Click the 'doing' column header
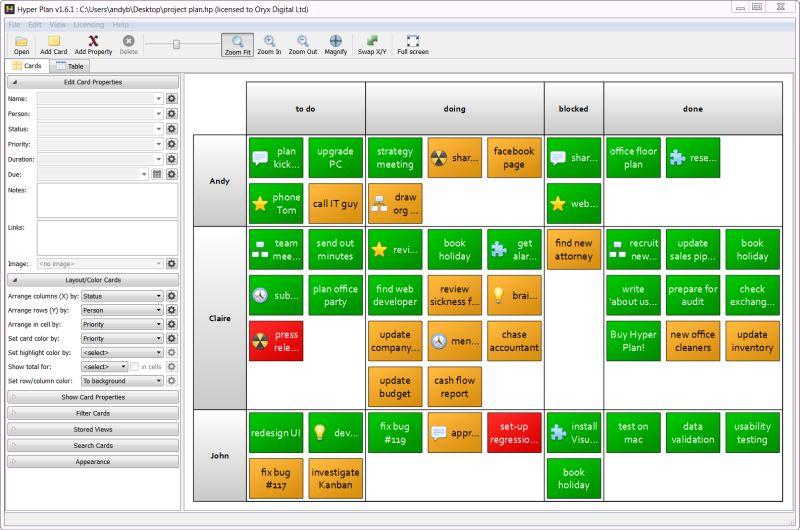 455,109
